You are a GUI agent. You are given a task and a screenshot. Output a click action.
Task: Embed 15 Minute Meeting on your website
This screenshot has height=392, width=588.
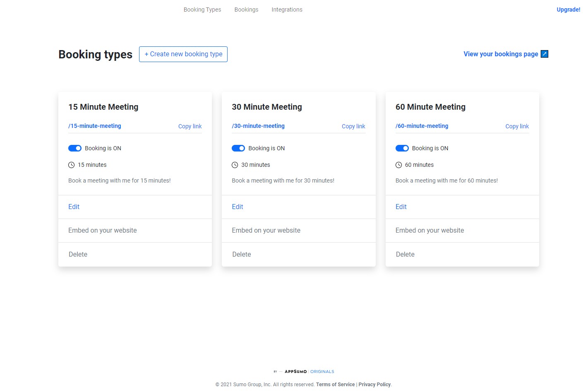click(103, 230)
